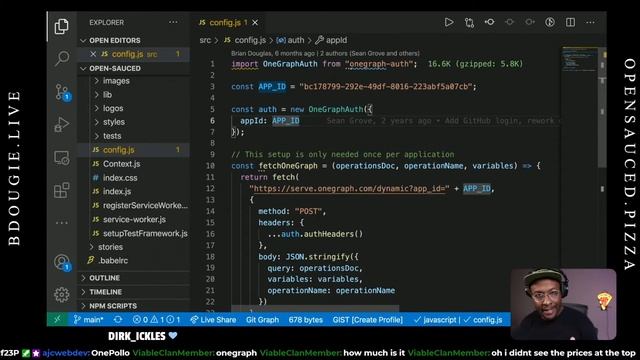Start Live Share from status bar
The width and height of the screenshot is (640, 360).
[x=213, y=320]
